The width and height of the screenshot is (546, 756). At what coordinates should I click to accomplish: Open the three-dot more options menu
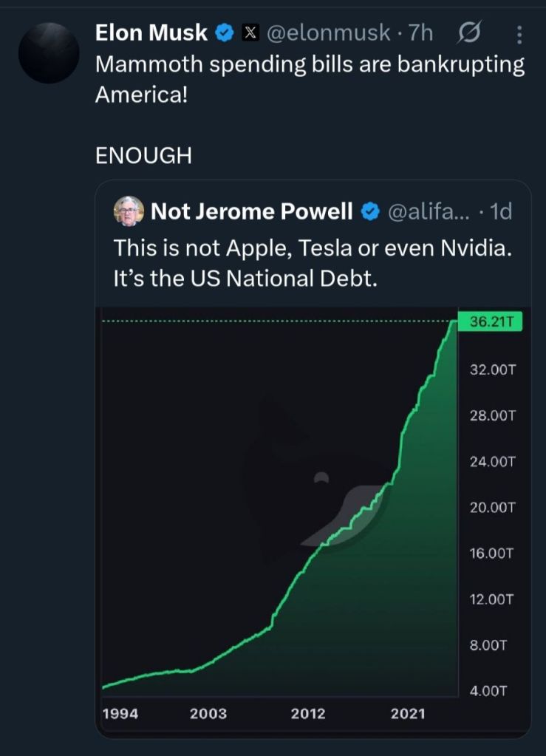[x=519, y=34]
